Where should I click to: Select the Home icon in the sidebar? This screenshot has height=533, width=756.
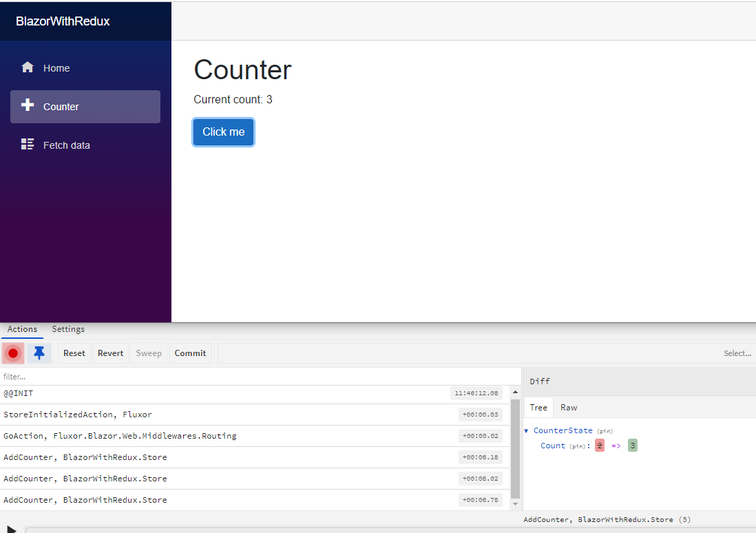28,67
